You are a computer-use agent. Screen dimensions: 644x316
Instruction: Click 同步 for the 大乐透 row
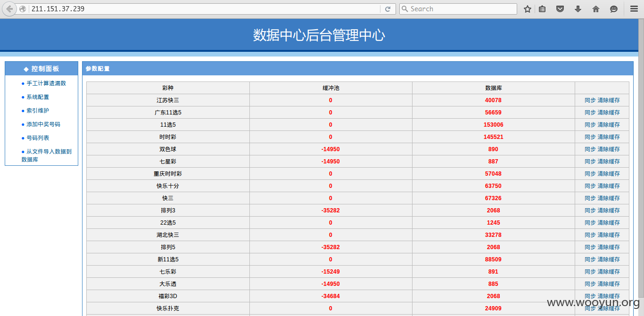(590, 284)
